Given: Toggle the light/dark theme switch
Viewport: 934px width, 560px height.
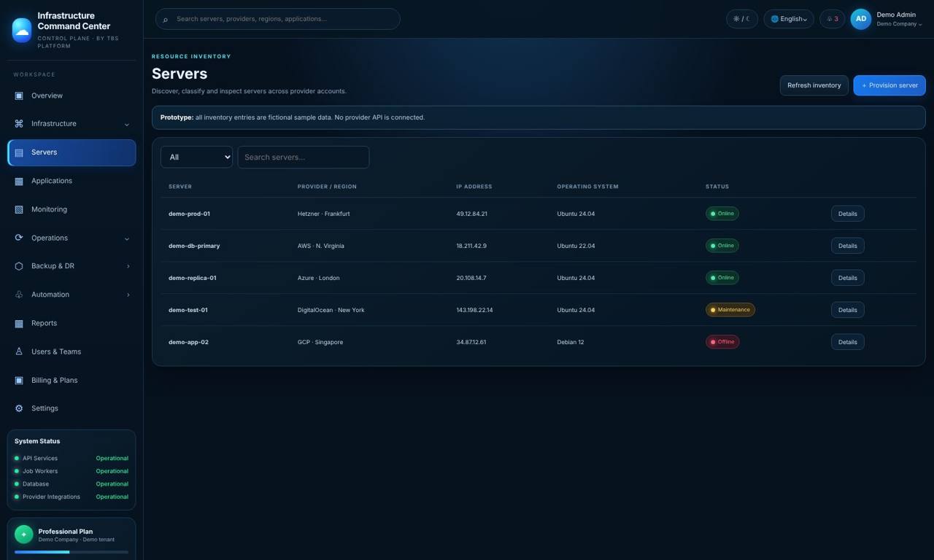Looking at the screenshot, I should [x=742, y=19].
